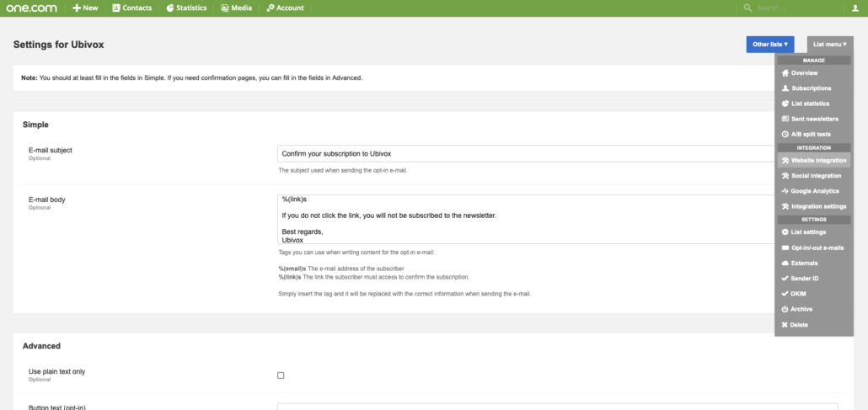The image size is (868, 410).
Task: Click the List settings gear icon
Action: click(x=785, y=232)
